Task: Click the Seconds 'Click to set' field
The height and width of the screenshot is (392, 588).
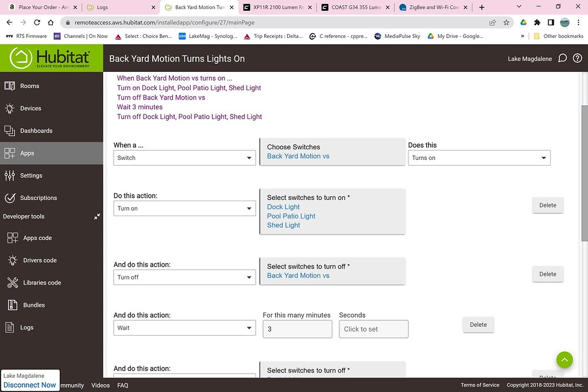Action: pos(373,329)
